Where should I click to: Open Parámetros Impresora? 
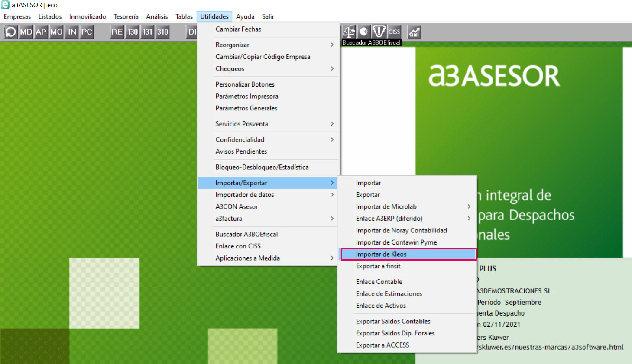tap(269, 96)
